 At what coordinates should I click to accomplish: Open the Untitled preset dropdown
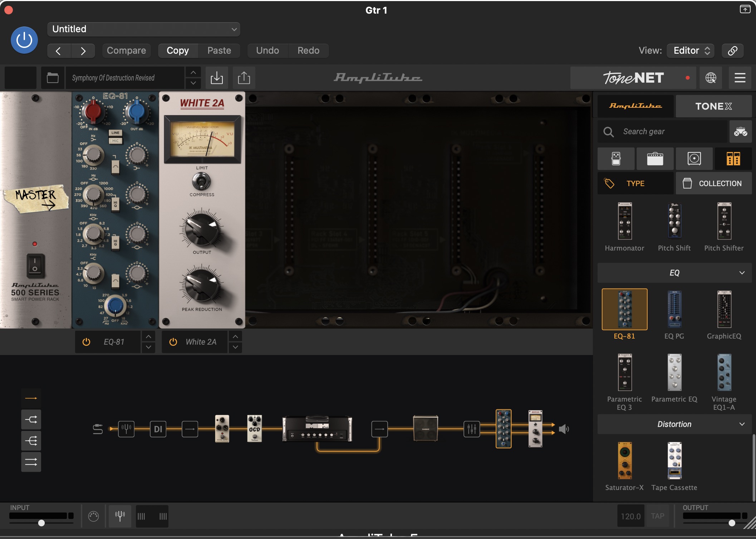[x=143, y=29]
